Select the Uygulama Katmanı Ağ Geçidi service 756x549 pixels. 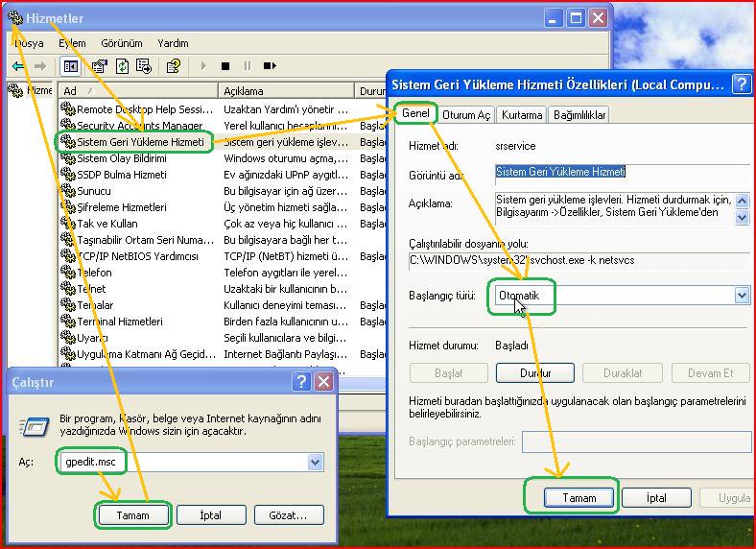pyautogui.click(x=223, y=354)
